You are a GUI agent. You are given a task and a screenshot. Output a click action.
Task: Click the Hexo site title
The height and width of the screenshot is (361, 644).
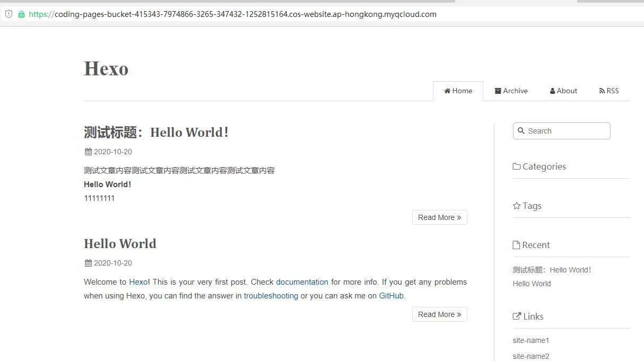[x=106, y=68]
